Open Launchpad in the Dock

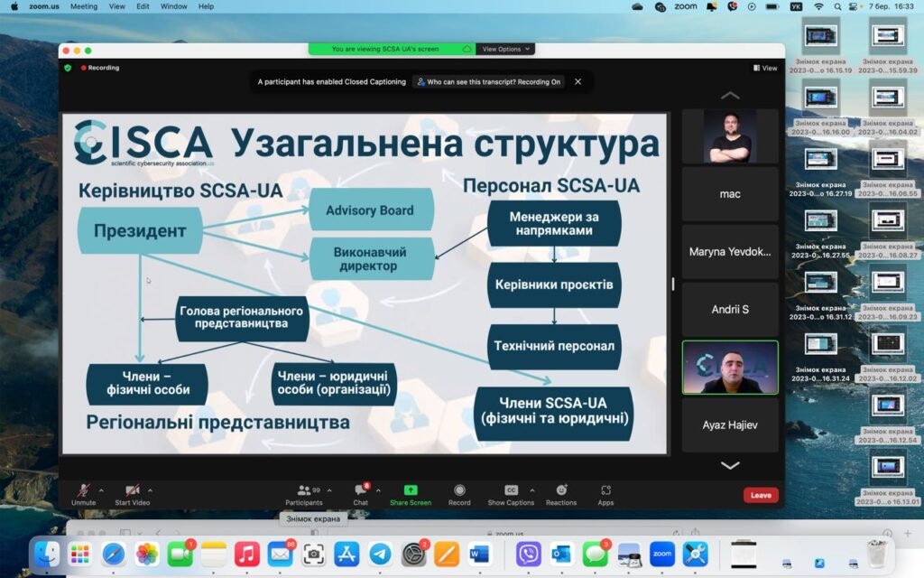coord(79,554)
